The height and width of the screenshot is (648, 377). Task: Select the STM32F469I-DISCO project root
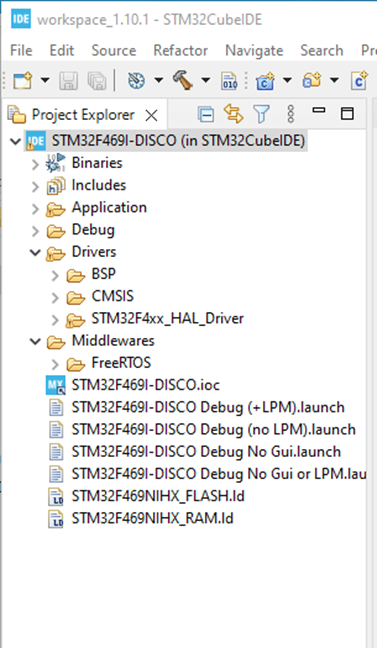[178, 141]
